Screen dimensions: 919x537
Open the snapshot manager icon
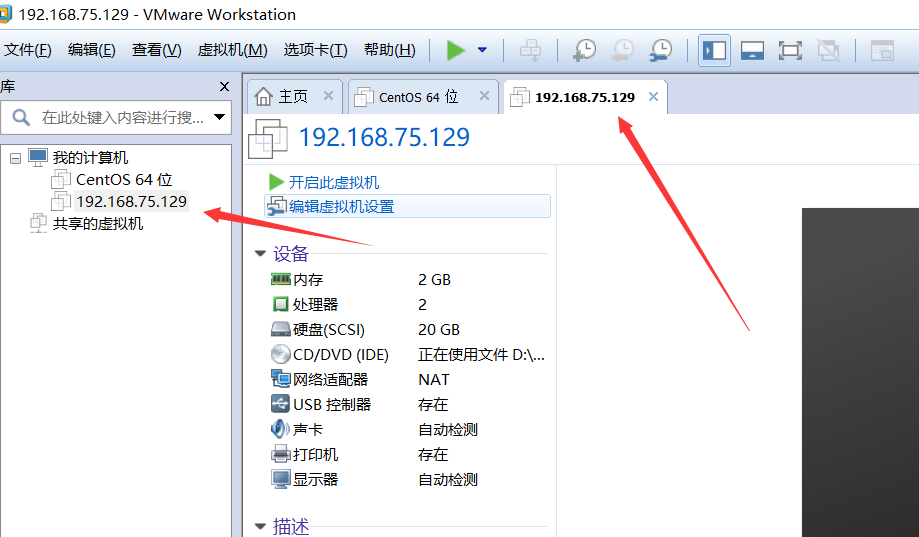click(661, 50)
